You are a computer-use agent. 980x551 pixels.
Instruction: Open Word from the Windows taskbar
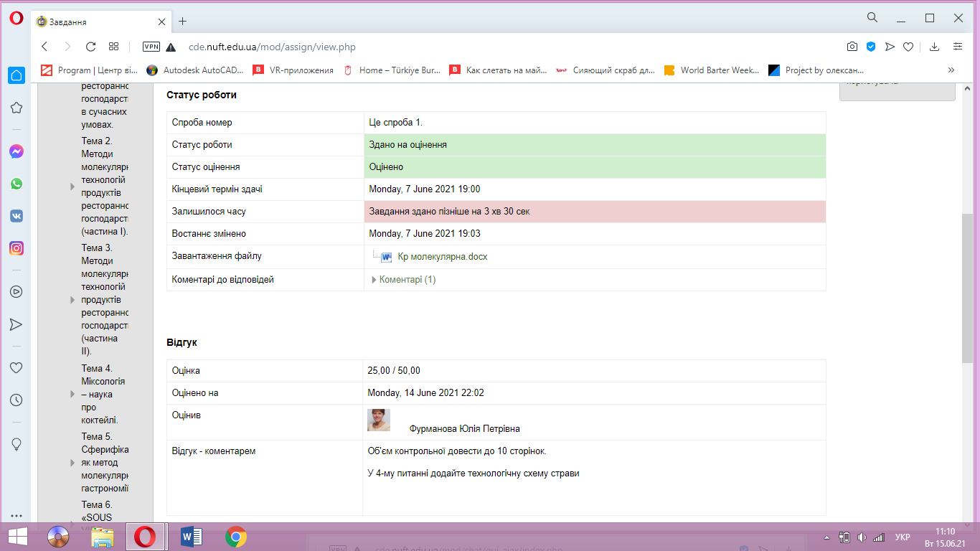(x=191, y=536)
